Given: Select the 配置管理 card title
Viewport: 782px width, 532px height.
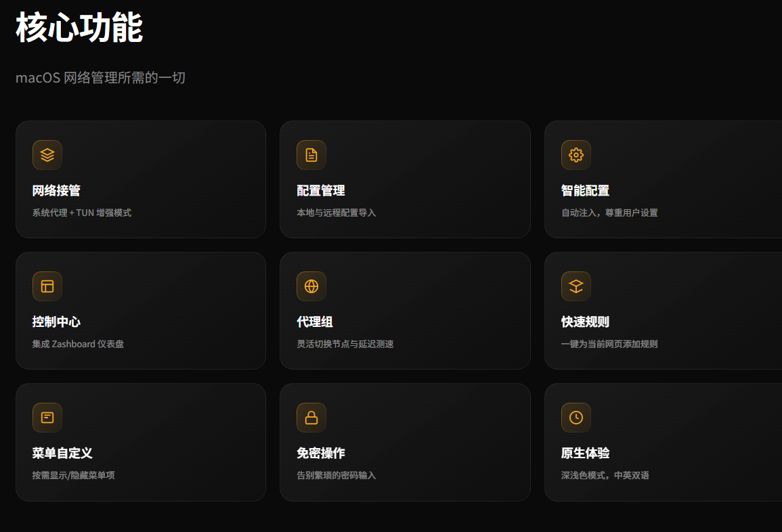Looking at the screenshot, I should (321, 191).
